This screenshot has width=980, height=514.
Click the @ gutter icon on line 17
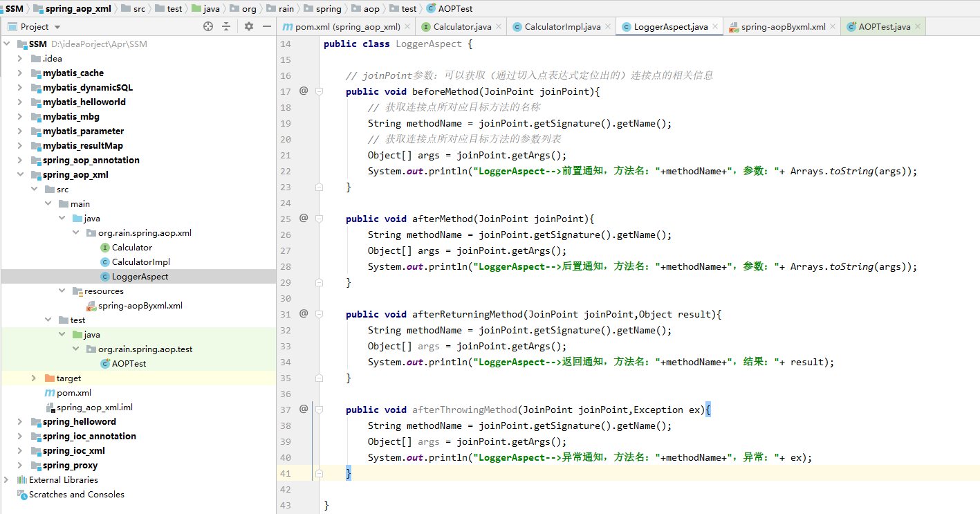click(303, 91)
